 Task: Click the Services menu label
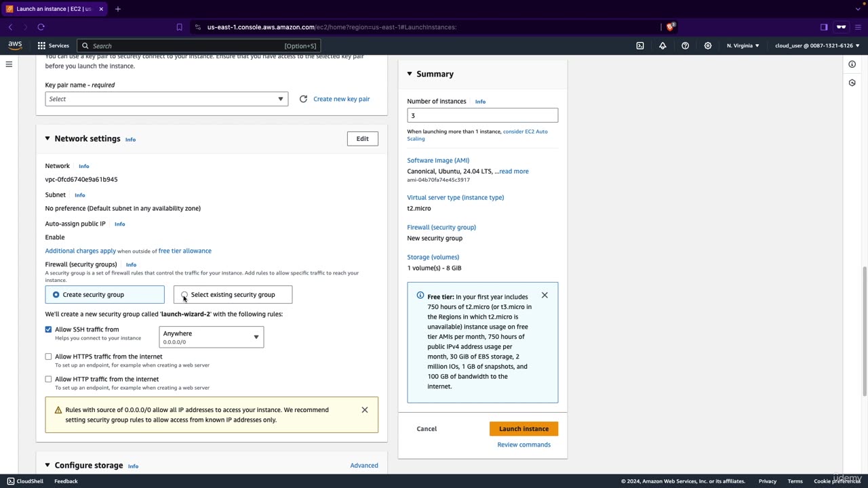[58, 45]
